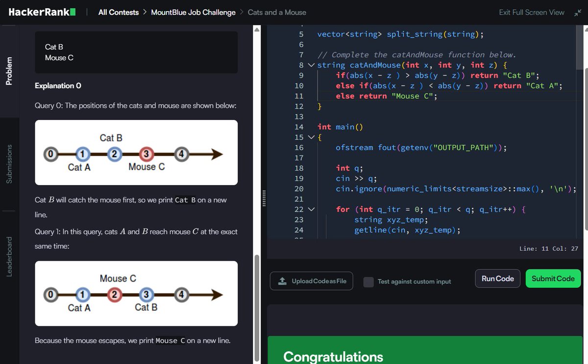This screenshot has width=588, height=364.
Task: Tick the Test against custom input checkbox
Action: pyautogui.click(x=368, y=282)
